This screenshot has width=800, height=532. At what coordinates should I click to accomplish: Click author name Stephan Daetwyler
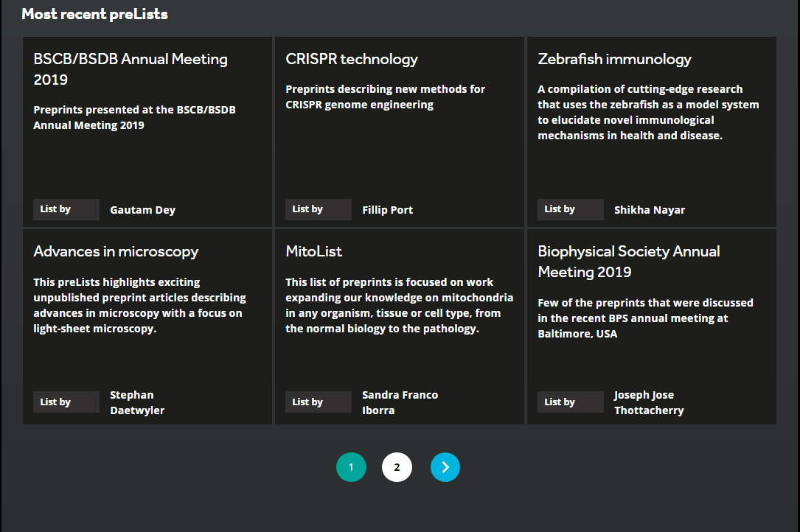point(136,402)
